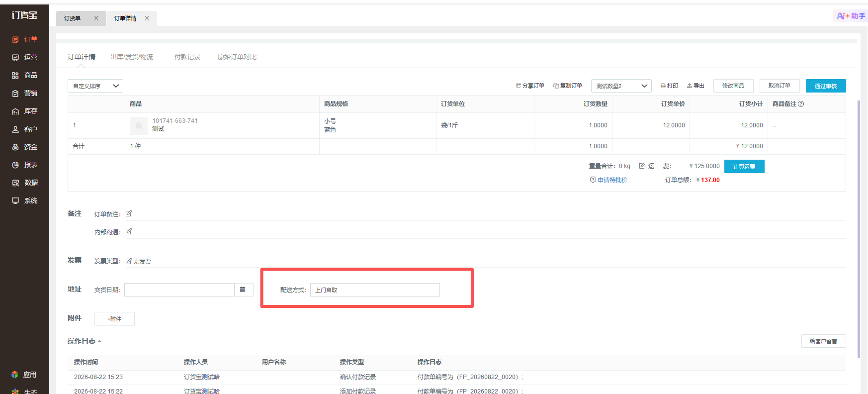The height and width of the screenshot is (394, 868).
Task: Switch to 付款记录 tab
Action: click(x=187, y=57)
